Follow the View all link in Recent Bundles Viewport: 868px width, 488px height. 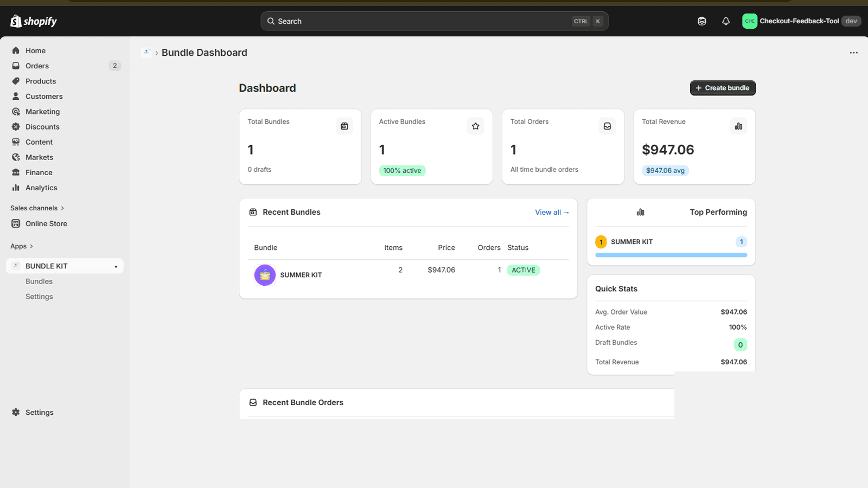(552, 213)
